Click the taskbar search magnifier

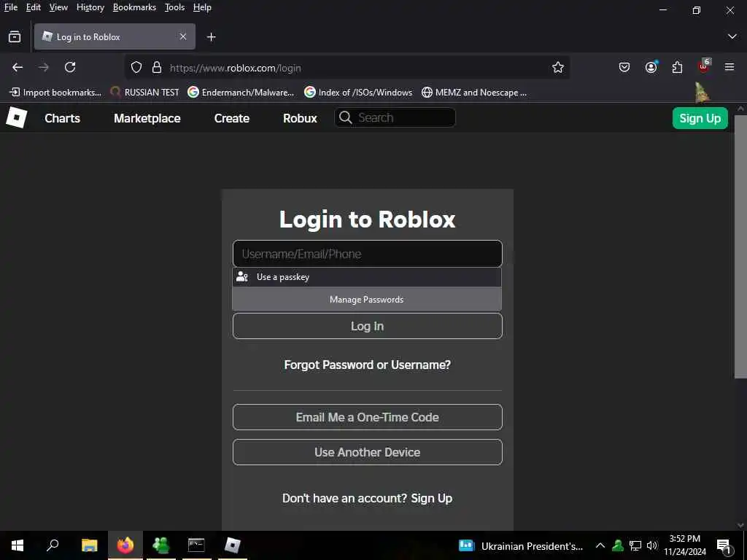pos(53,545)
